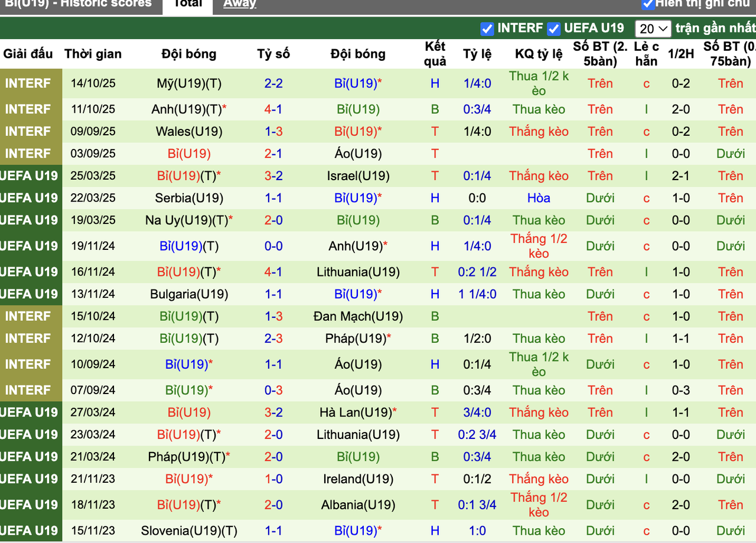The image size is (756, 543).
Task: Click the date 03/09/25
Action: (93, 154)
